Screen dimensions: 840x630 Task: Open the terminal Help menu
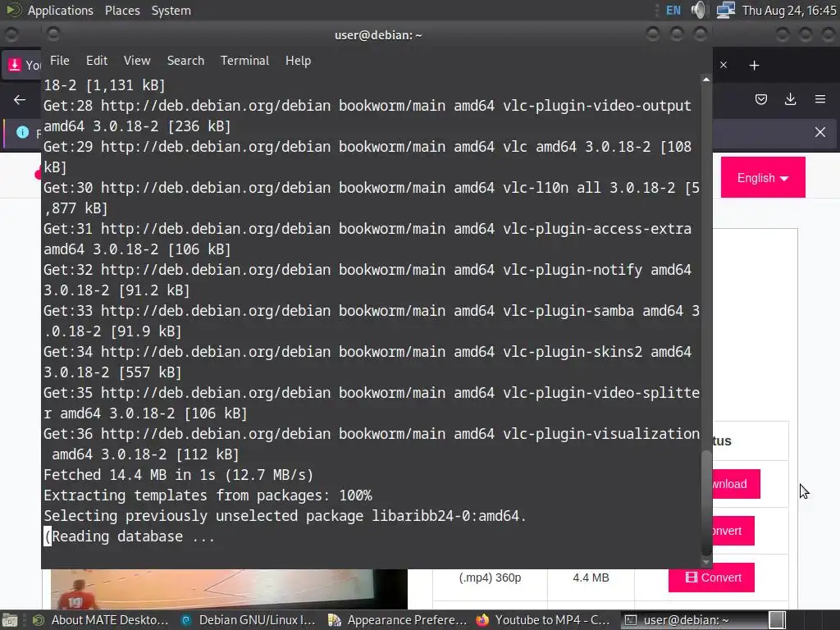(x=298, y=61)
